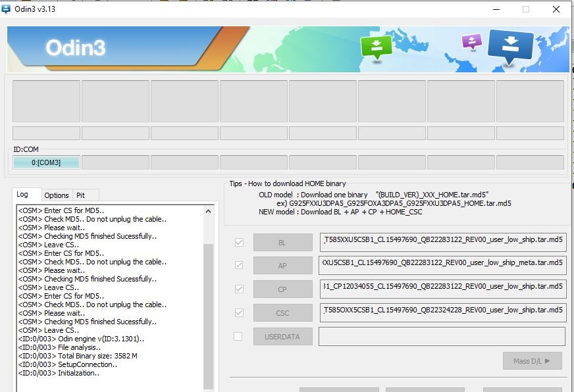Click the Odin3 app icon in title bar
The width and height of the screenshot is (574, 392).
point(6,9)
